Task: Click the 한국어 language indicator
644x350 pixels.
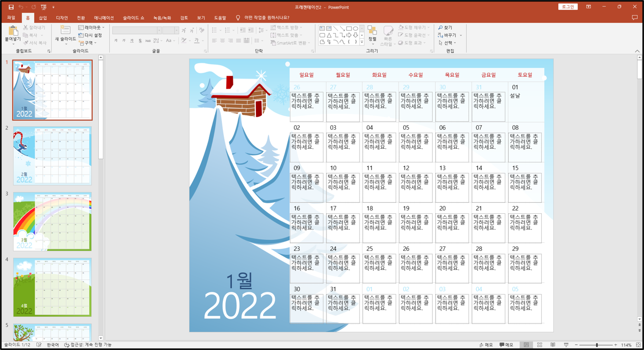Action: click(53, 345)
